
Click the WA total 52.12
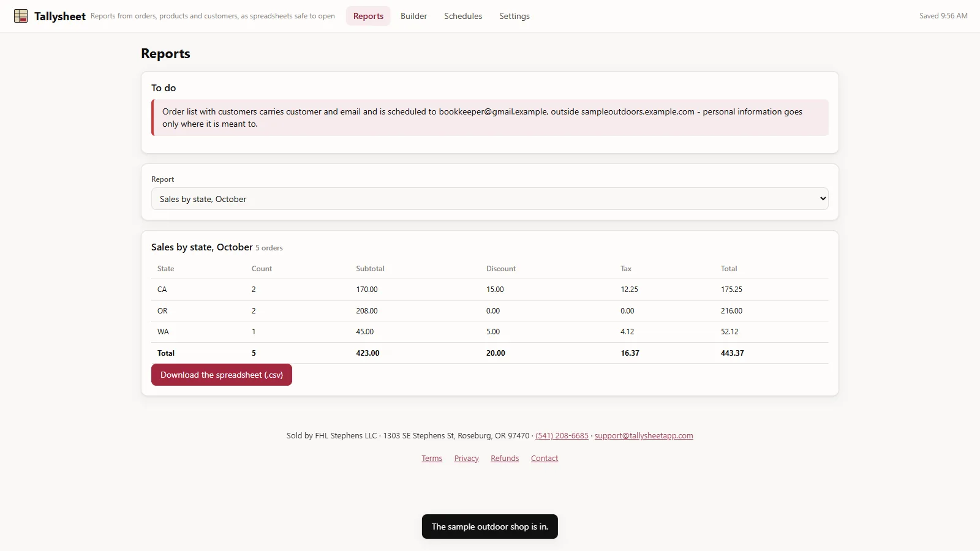[x=729, y=332]
